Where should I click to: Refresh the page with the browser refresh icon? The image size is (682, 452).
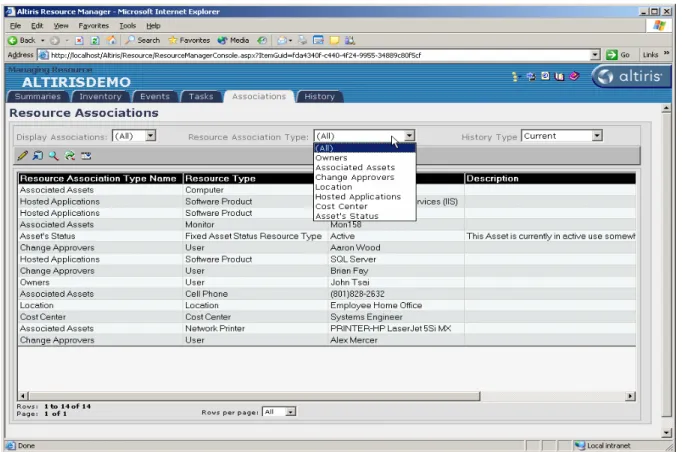95,40
